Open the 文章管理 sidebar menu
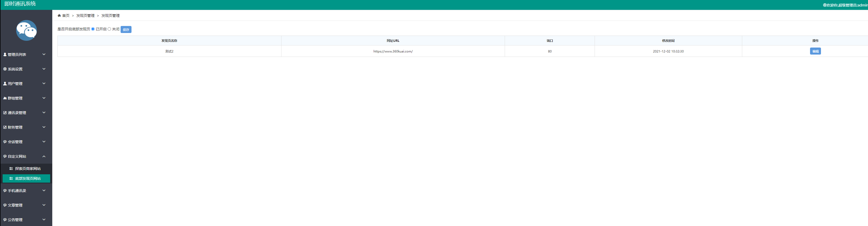The width and height of the screenshot is (868, 226). [15, 205]
